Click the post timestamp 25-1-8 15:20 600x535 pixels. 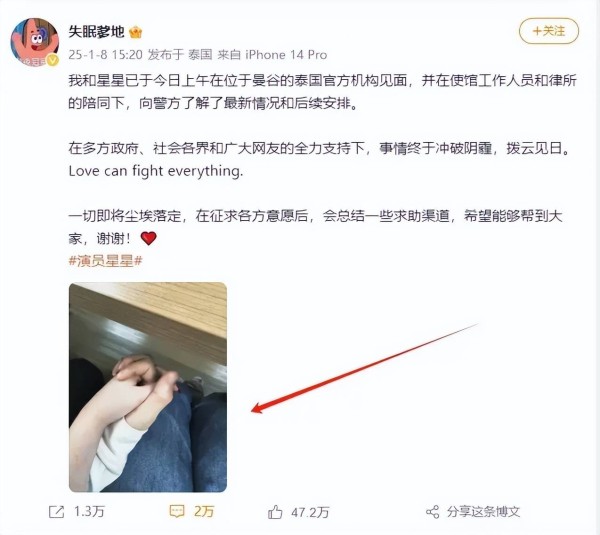click(106, 55)
